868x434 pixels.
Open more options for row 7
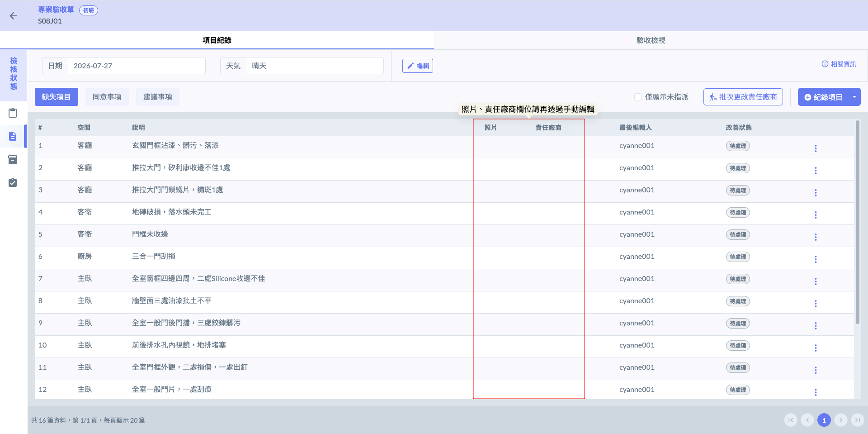click(816, 281)
